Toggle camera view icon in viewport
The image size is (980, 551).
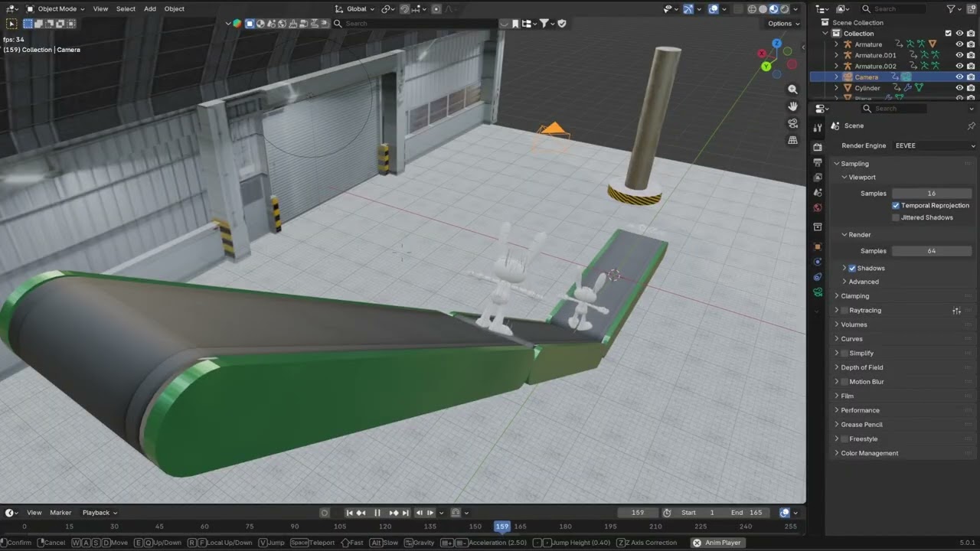point(792,123)
